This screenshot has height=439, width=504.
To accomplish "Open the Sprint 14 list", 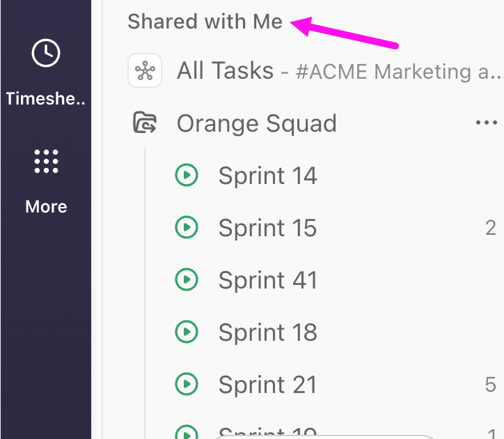I will (267, 176).
